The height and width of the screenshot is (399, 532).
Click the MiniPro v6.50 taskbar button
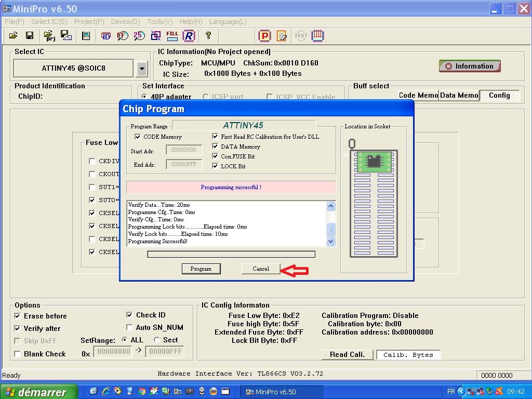[x=281, y=392]
